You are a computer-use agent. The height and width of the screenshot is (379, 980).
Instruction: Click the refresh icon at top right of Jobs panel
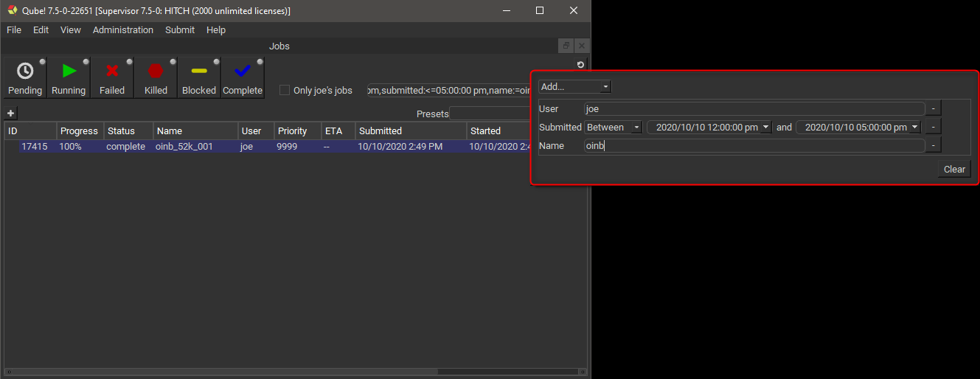point(580,65)
